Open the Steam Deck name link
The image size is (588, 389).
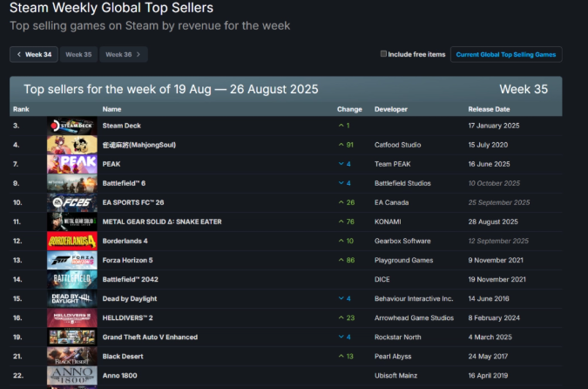(x=121, y=126)
